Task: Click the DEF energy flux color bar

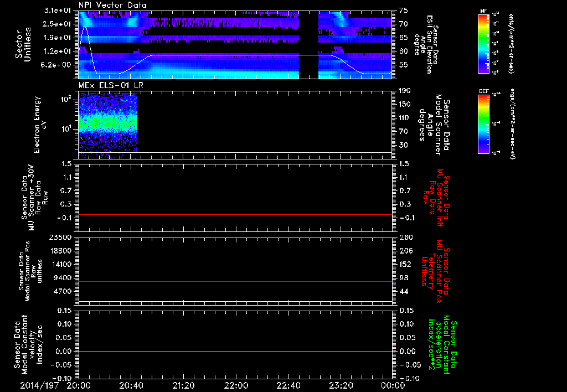Action: point(483,124)
